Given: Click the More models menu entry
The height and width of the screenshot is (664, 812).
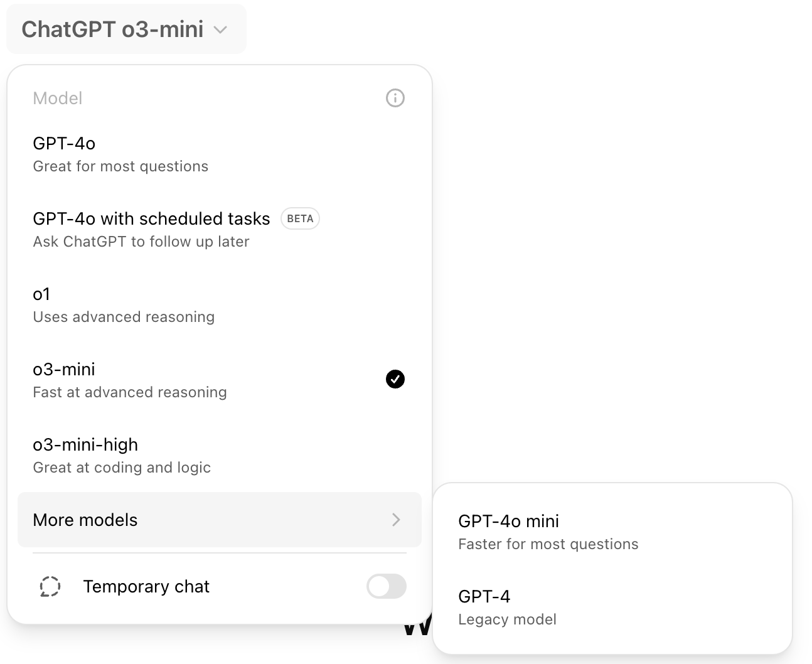Looking at the screenshot, I should point(85,520).
